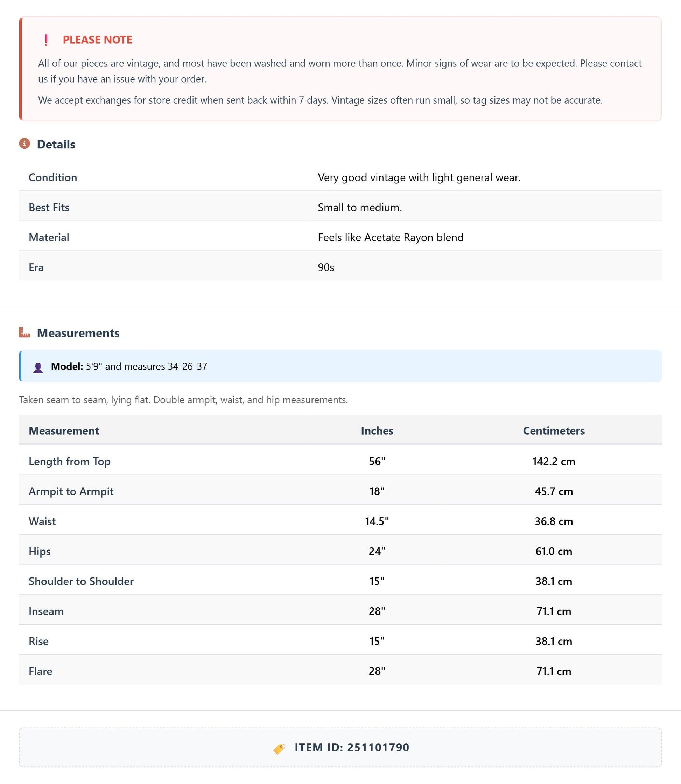This screenshot has width=681, height=784.
Task: Click the Waist inches value 14.5"
Action: [x=377, y=521]
